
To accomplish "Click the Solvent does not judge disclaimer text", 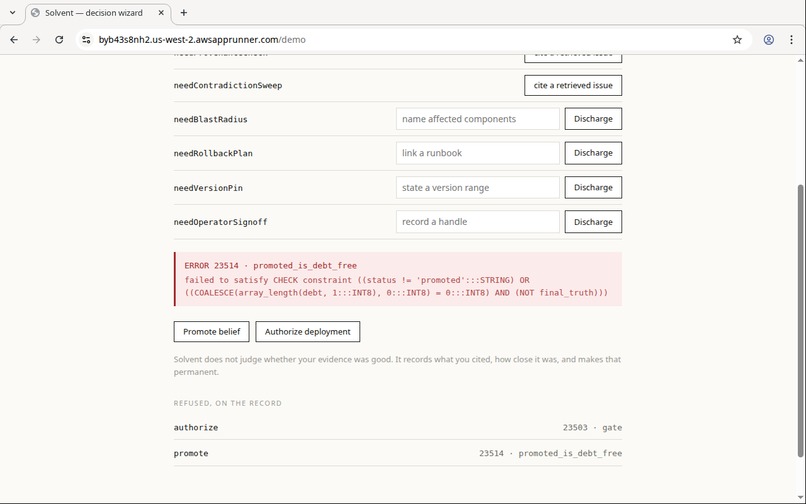I will (397, 366).
